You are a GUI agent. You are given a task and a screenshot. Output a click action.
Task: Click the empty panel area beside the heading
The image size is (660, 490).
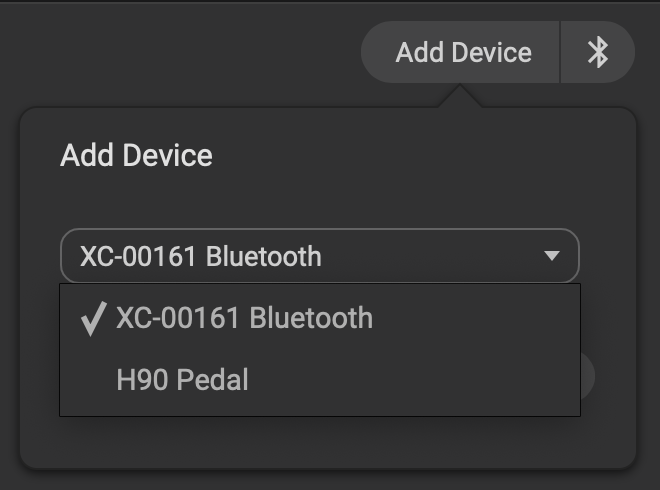[x=420, y=156]
